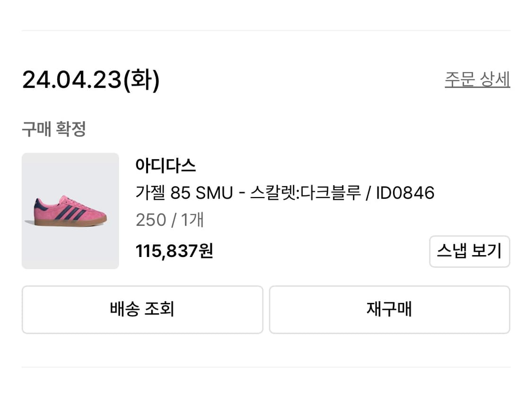This screenshot has width=532, height=394.
Task: Click the purchase confirmation heading
Action: [x=52, y=128]
